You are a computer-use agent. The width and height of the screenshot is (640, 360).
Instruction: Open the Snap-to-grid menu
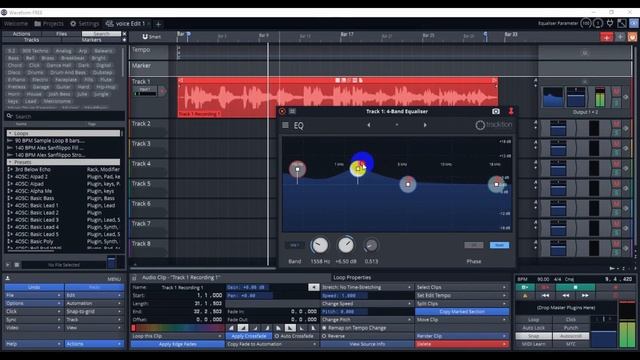point(94,311)
